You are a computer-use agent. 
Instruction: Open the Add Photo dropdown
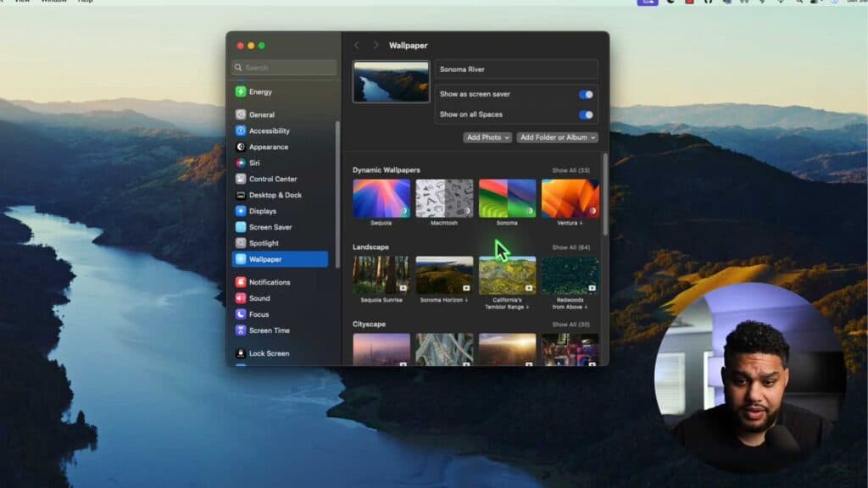[x=487, y=137]
